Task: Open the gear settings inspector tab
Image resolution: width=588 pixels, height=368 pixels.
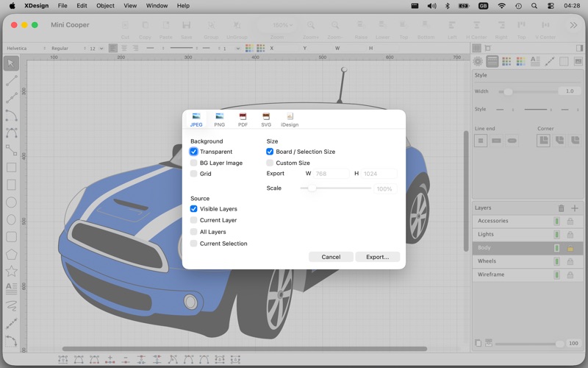Action: coord(478,61)
